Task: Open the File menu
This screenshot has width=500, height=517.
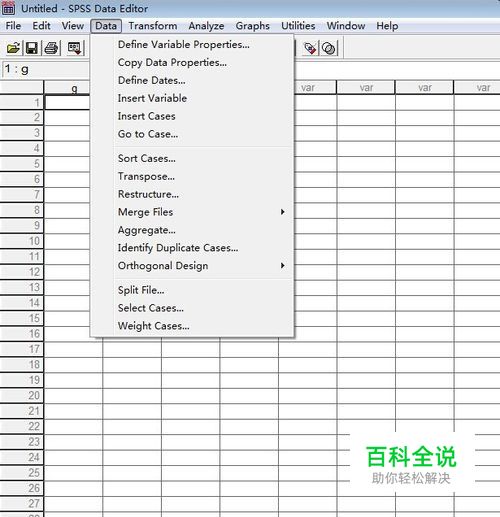Action: (13, 26)
